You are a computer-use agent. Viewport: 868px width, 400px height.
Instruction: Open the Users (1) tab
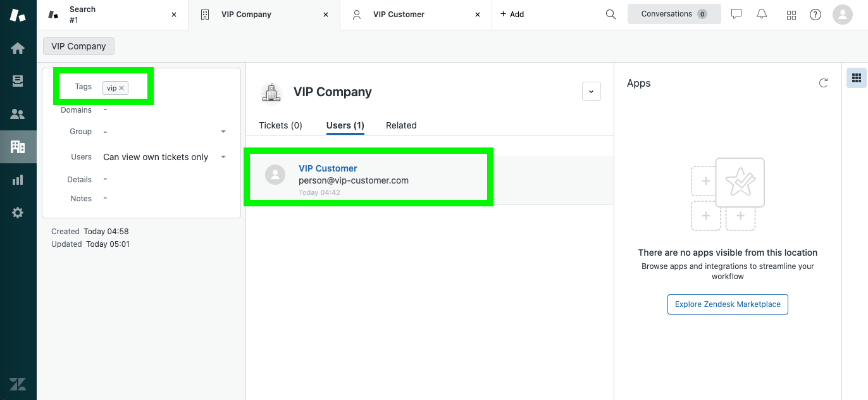[345, 125]
